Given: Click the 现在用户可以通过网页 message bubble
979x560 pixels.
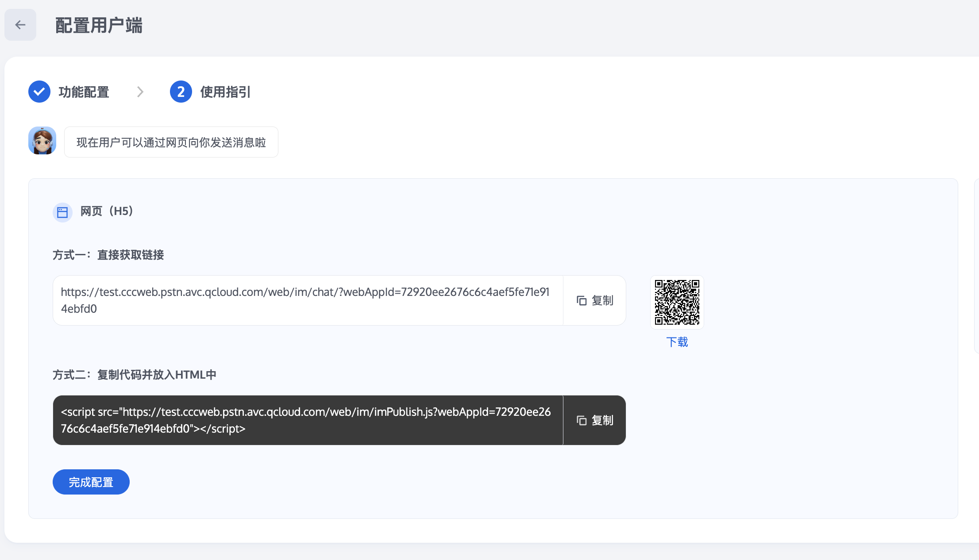Looking at the screenshot, I should pos(171,142).
